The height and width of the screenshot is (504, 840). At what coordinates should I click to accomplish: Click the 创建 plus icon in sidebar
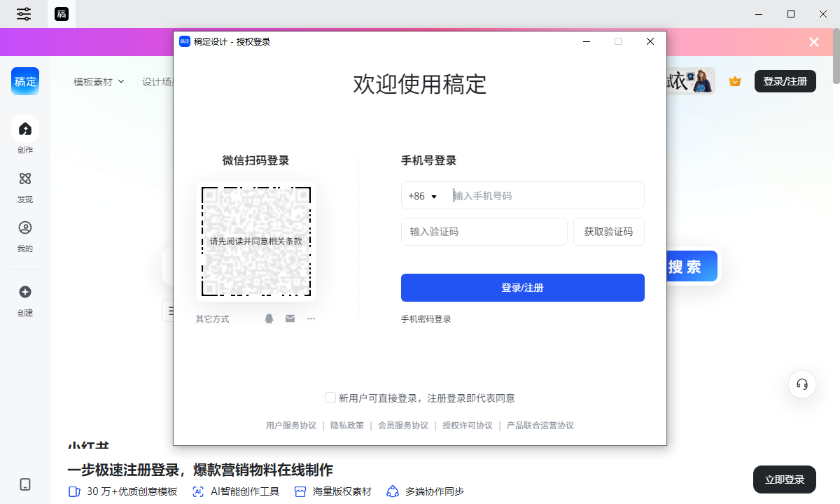(25, 292)
